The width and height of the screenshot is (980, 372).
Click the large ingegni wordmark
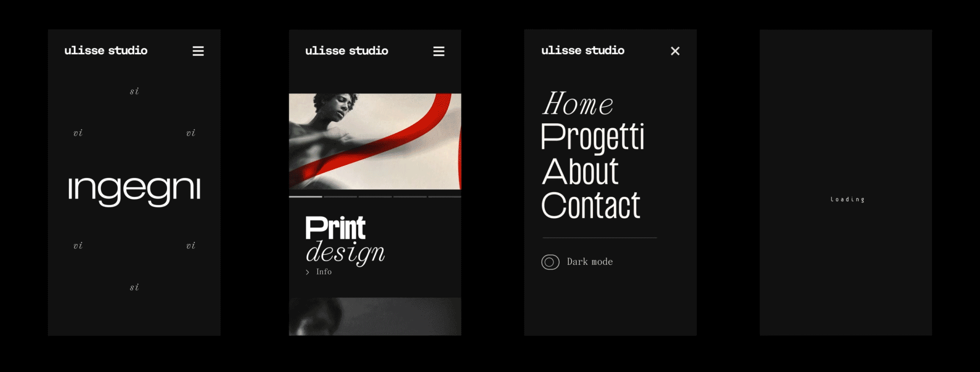click(134, 189)
